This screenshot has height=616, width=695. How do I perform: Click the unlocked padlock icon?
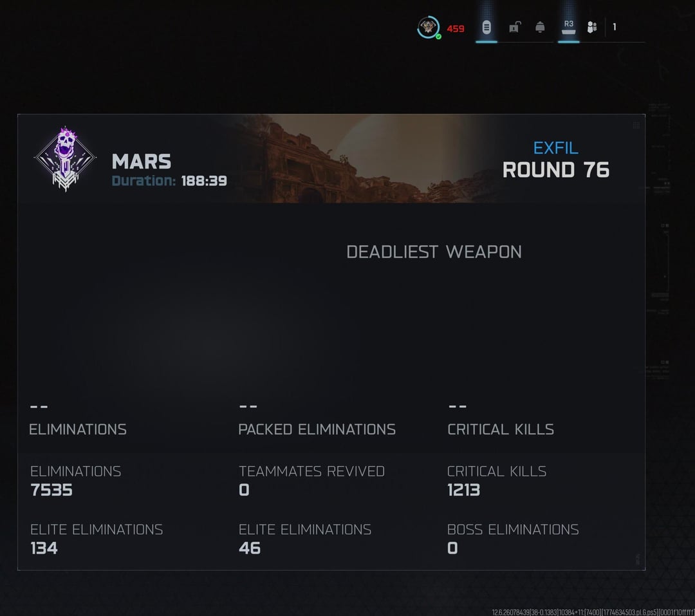pos(515,28)
